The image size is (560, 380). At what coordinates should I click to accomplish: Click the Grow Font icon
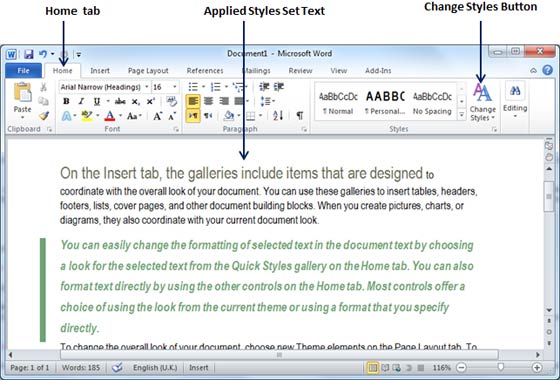[157, 116]
